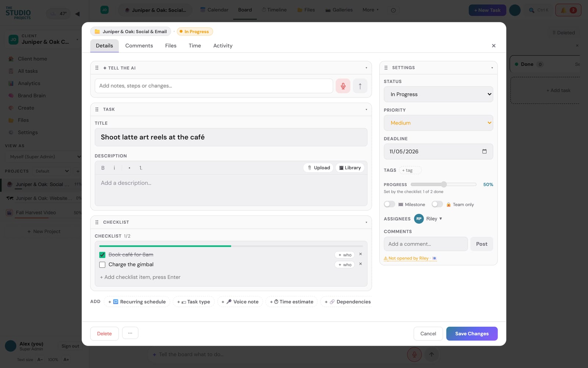Close the task dialog with the X
588x368 pixels.
[x=494, y=46]
